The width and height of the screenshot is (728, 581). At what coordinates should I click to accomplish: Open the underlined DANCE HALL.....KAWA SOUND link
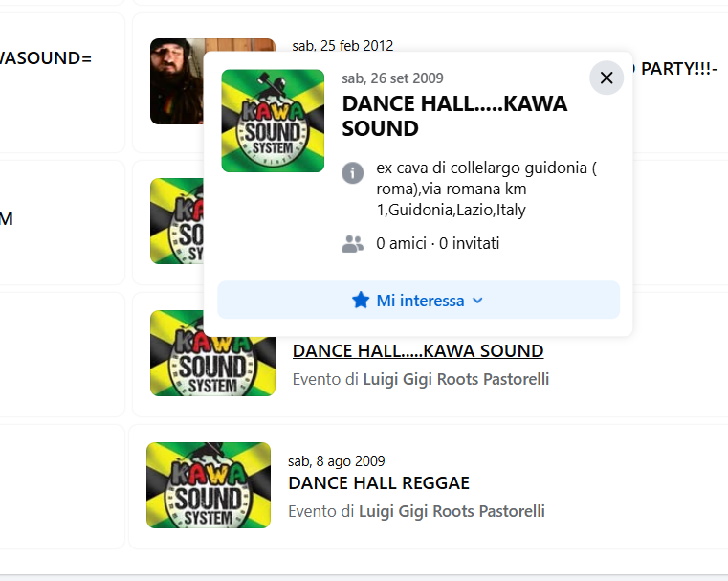418,351
